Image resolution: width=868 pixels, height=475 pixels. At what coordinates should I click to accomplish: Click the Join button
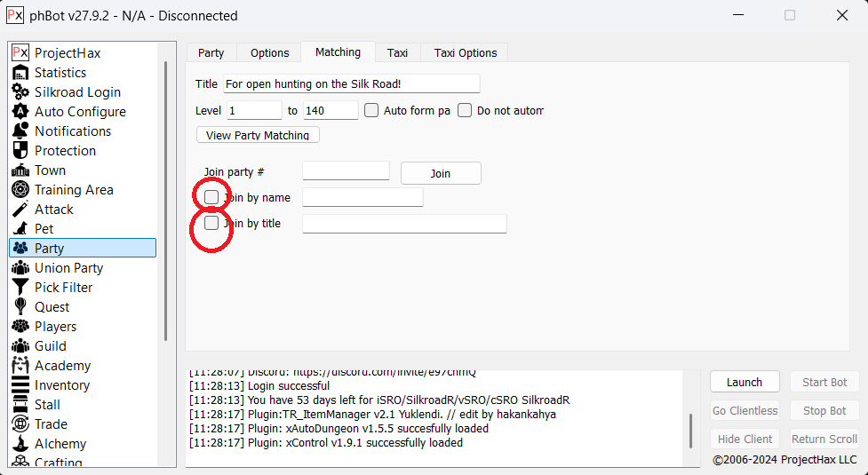click(441, 173)
